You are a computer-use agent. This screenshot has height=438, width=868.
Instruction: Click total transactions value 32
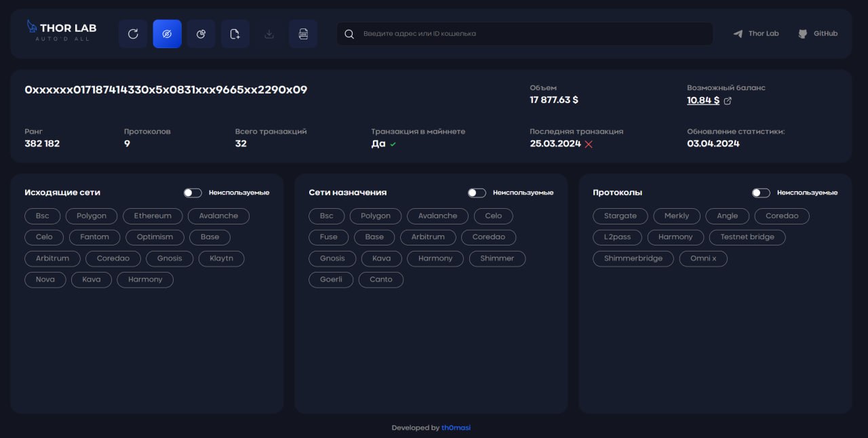pyautogui.click(x=241, y=144)
